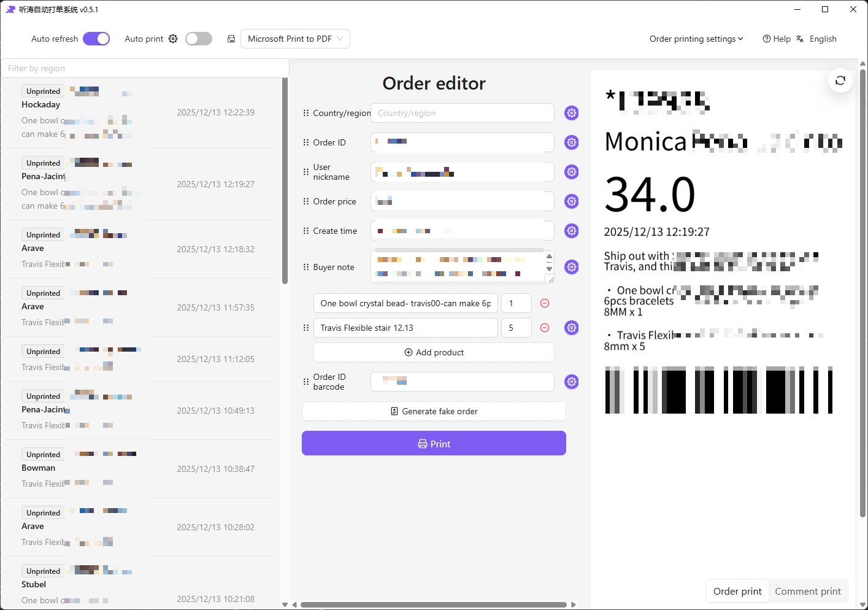Enable the Auto print toggle

pyautogui.click(x=198, y=38)
